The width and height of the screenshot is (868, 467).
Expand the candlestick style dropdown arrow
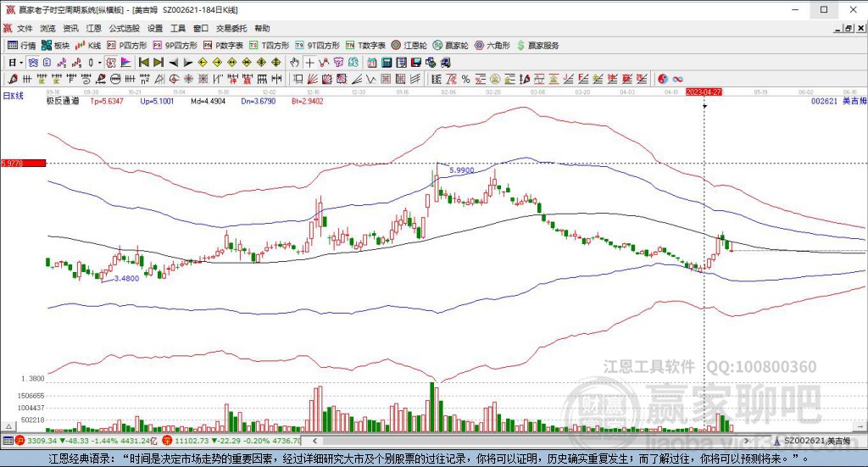point(100,63)
